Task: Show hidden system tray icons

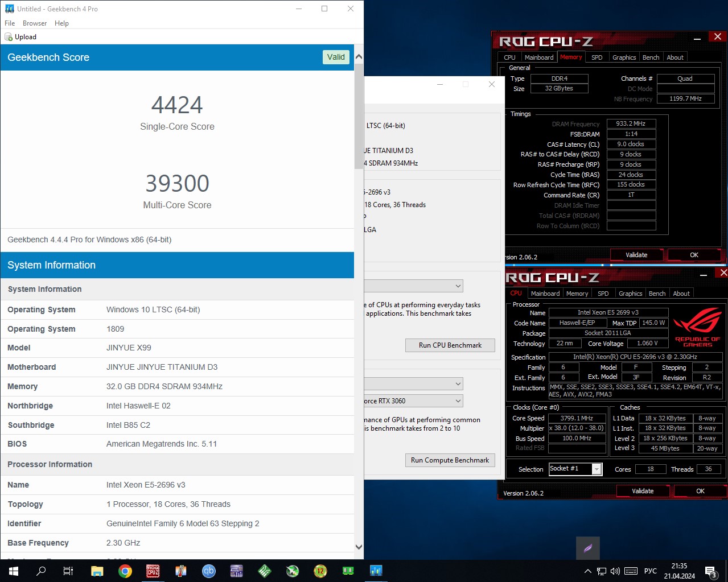Action: [x=587, y=571]
